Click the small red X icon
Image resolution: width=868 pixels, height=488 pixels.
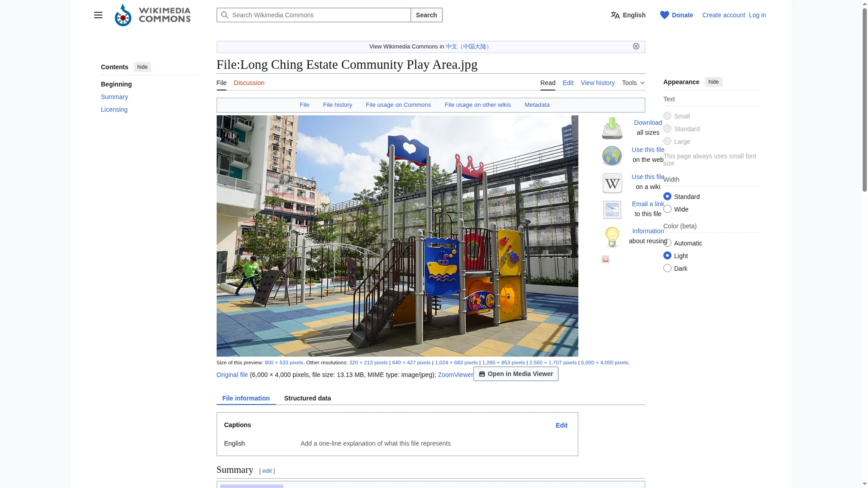[606, 259]
